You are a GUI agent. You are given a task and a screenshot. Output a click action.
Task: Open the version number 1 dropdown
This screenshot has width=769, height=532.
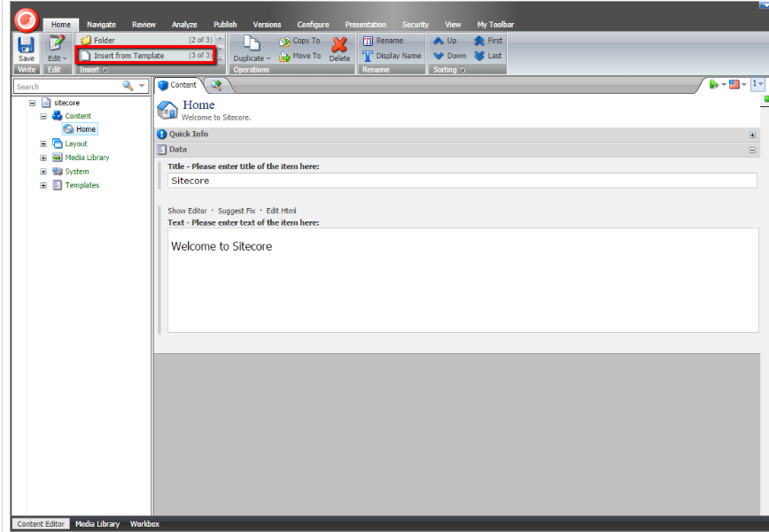coord(757,84)
